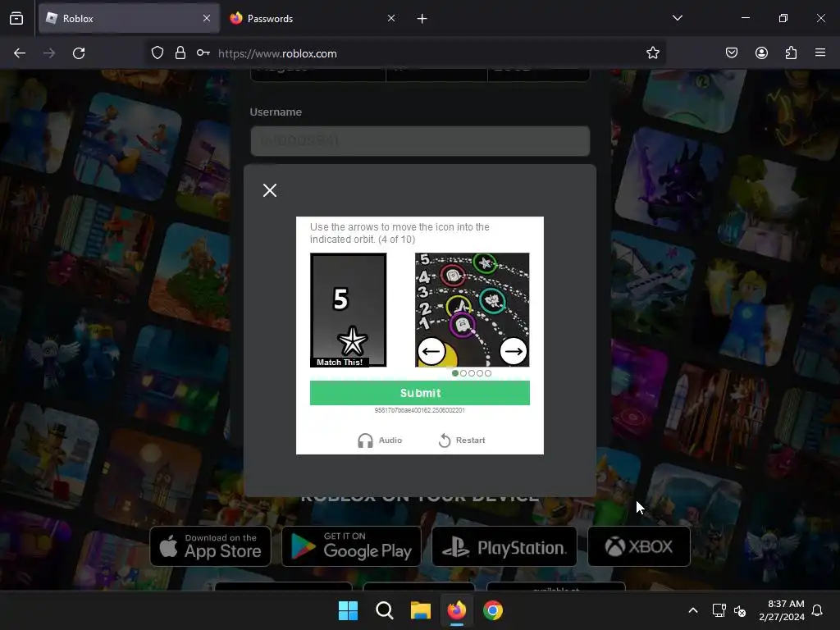Viewport: 840px width, 630px height.
Task: Show site security padlock info
Action: point(180,53)
